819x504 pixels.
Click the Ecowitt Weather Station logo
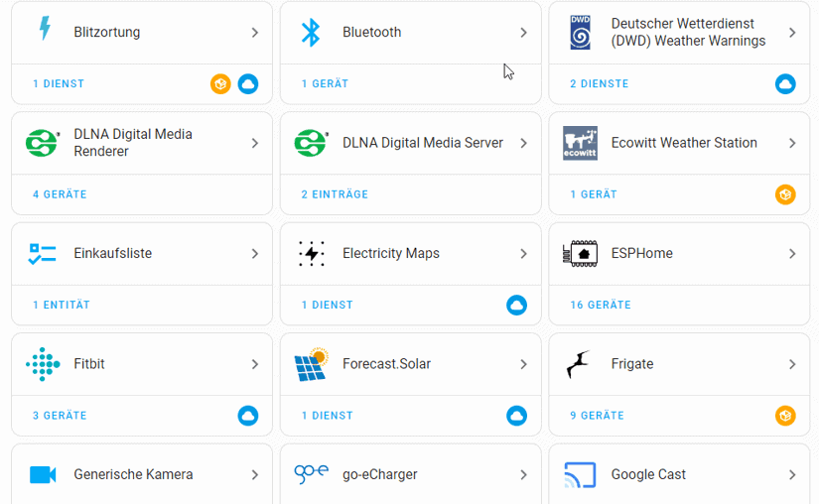tap(580, 143)
